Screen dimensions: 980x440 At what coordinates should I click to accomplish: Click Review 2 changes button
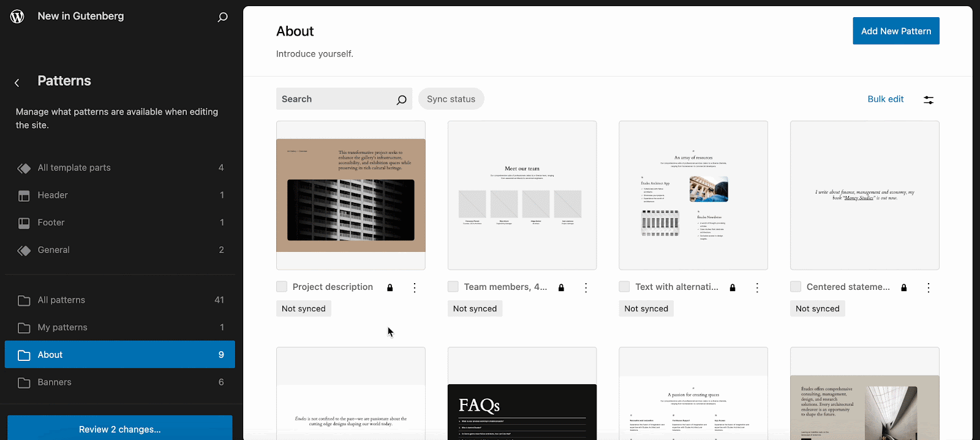(120, 428)
